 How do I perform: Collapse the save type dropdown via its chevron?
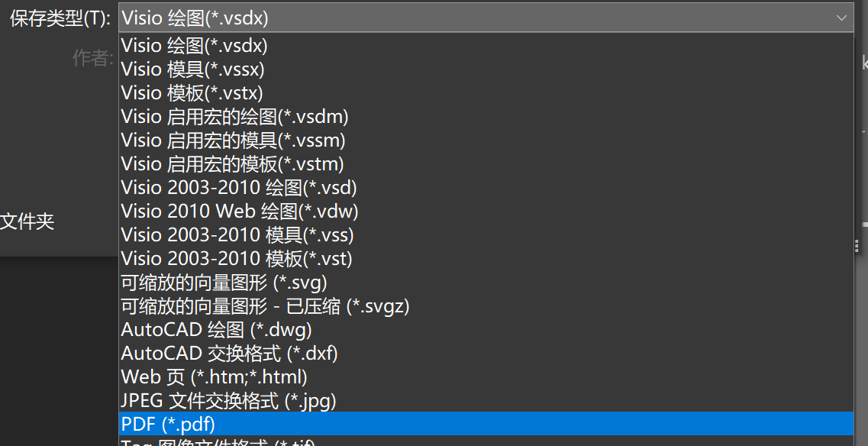tap(842, 17)
